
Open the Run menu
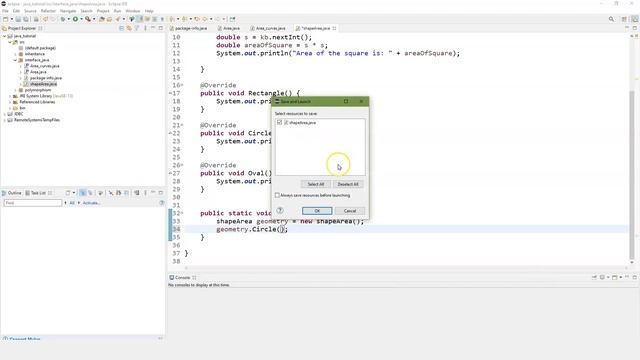pos(118,11)
